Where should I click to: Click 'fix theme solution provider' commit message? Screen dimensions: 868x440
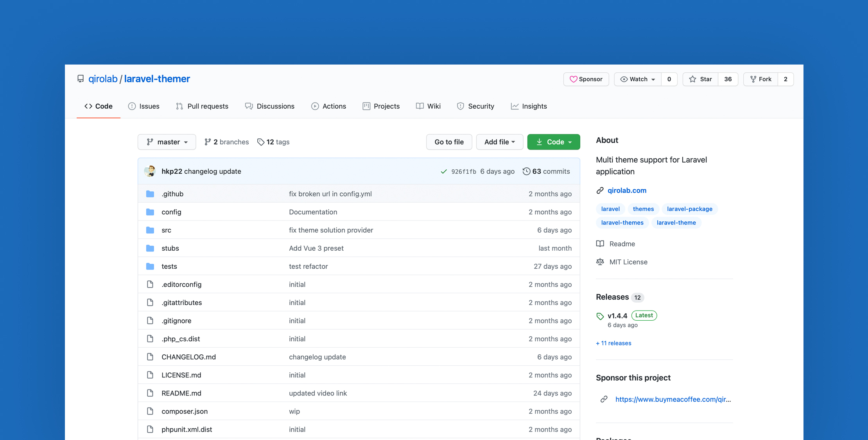[x=331, y=230]
